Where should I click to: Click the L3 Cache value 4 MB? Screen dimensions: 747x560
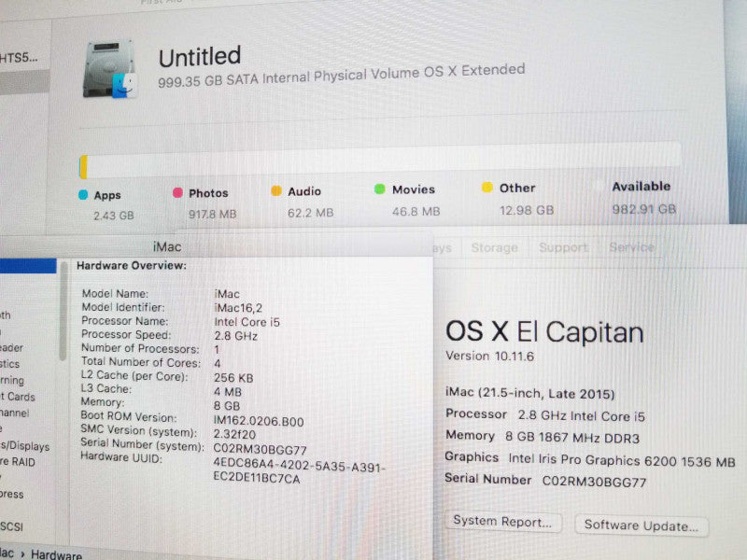(x=228, y=392)
